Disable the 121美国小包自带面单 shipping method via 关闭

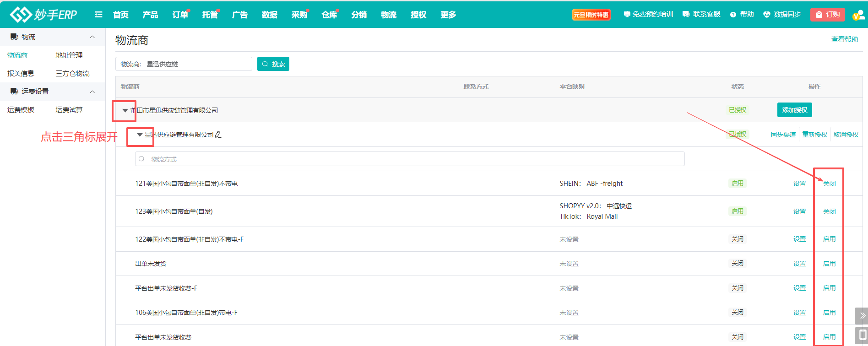coord(829,184)
